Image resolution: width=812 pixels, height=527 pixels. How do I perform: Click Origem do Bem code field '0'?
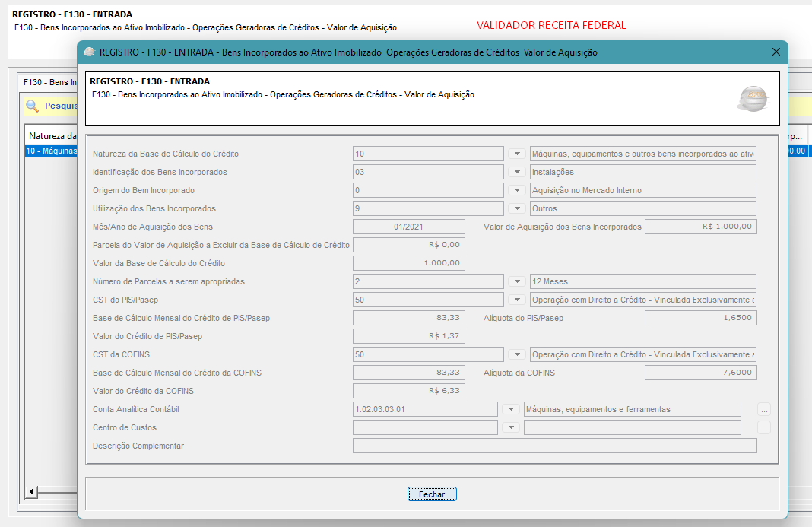pyautogui.click(x=428, y=190)
